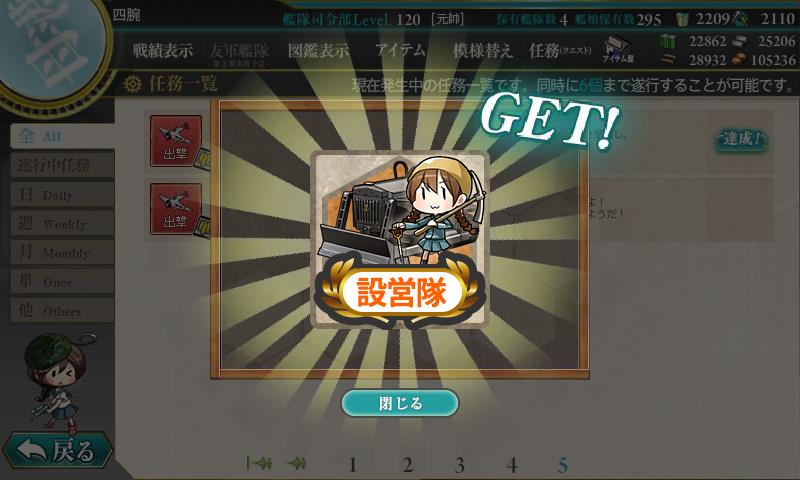Open the 図鑑表示 menu
The height and width of the screenshot is (480, 800).
(x=318, y=50)
